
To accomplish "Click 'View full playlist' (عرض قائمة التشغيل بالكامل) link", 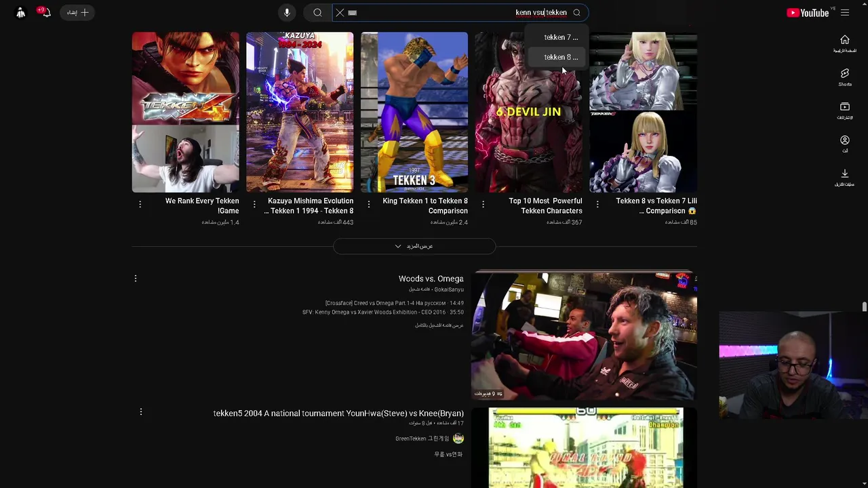I will click(439, 325).
